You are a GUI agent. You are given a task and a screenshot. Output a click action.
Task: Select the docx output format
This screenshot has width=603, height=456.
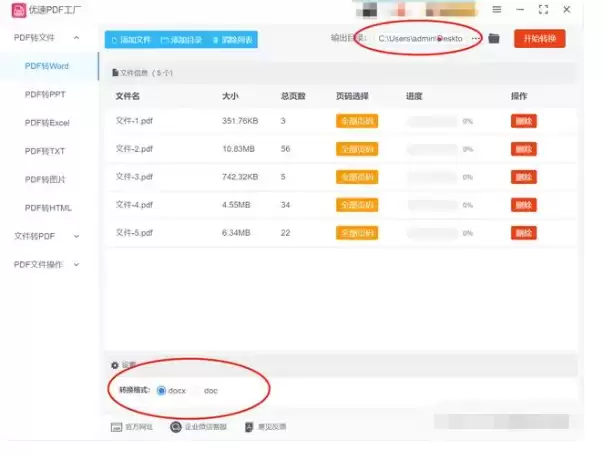coord(162,390)
